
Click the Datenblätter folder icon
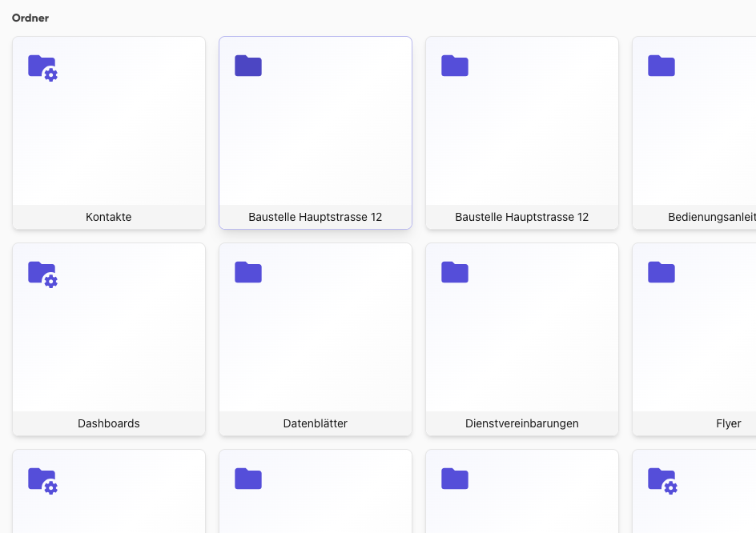click(x=248, y=273)
